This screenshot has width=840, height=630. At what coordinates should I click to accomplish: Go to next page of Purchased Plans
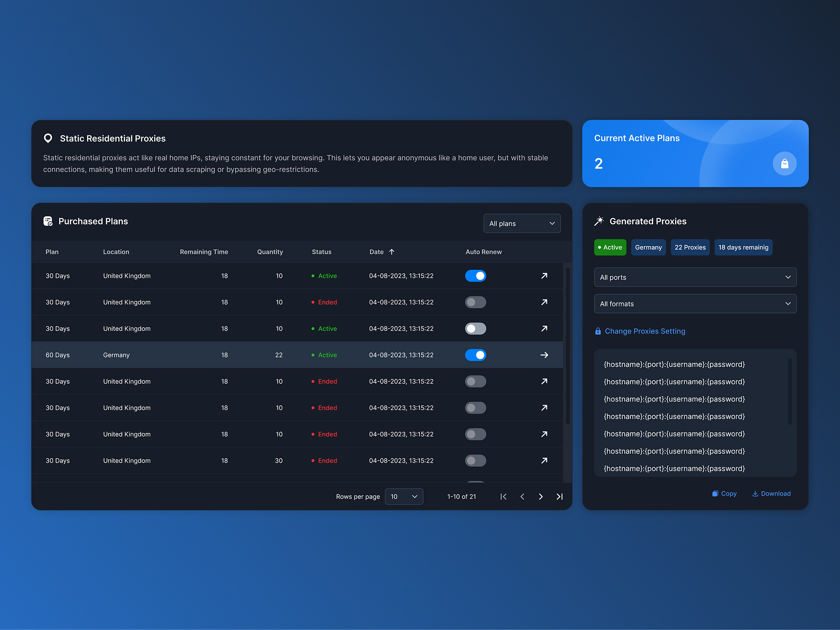coord(541,496)
